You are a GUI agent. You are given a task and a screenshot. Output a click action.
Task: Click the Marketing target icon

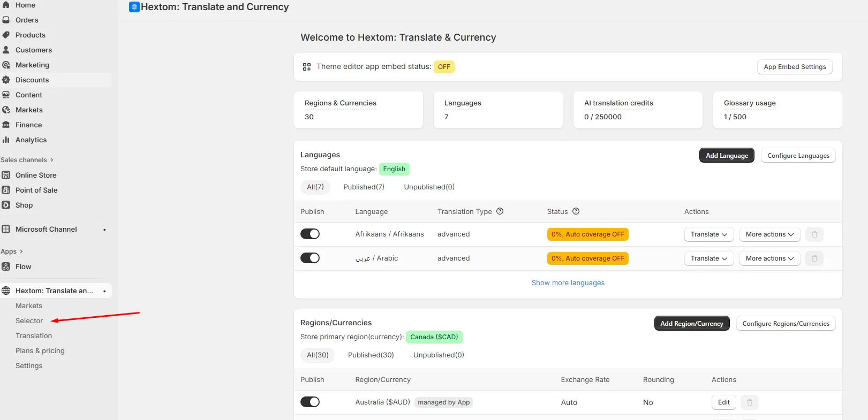click(x=6, y=65)
